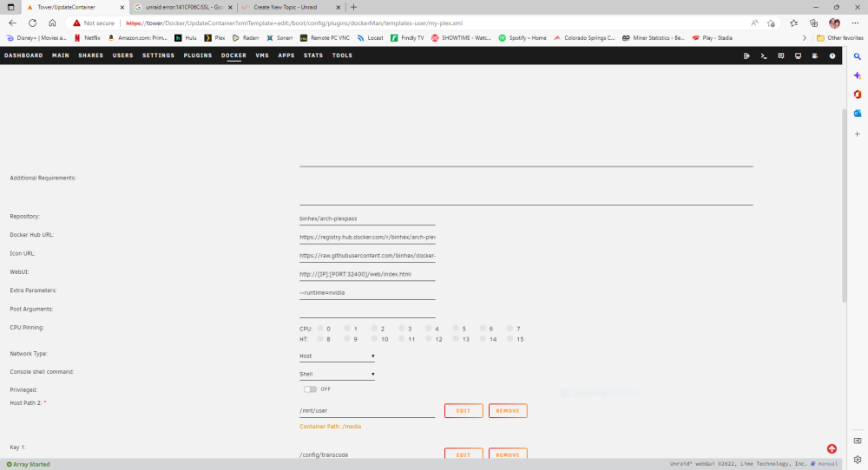Click Edit for Host Path 2
This screenshot has width=868, height=470.
coord(464,411)
